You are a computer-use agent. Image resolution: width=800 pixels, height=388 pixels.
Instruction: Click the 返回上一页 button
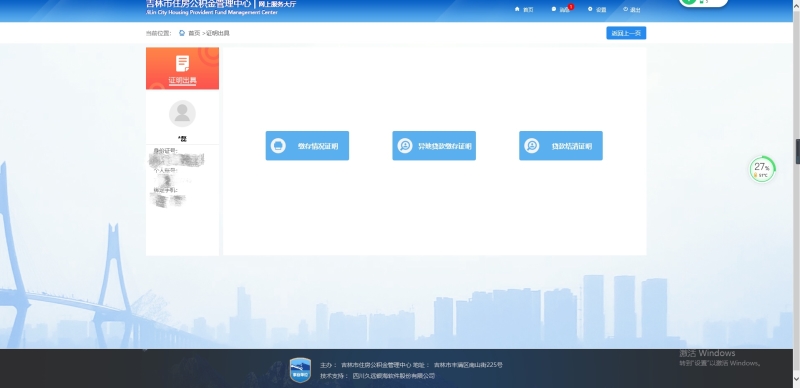point(626,33)
